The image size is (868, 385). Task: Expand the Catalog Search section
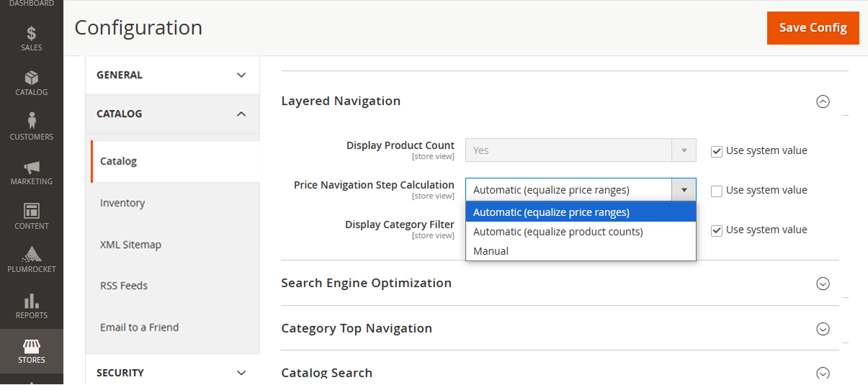823,373
